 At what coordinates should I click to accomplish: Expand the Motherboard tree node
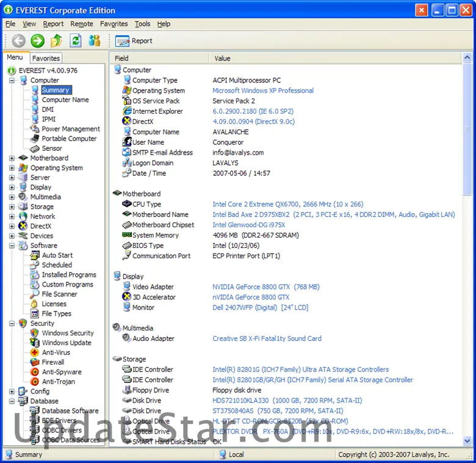point(12,158)
